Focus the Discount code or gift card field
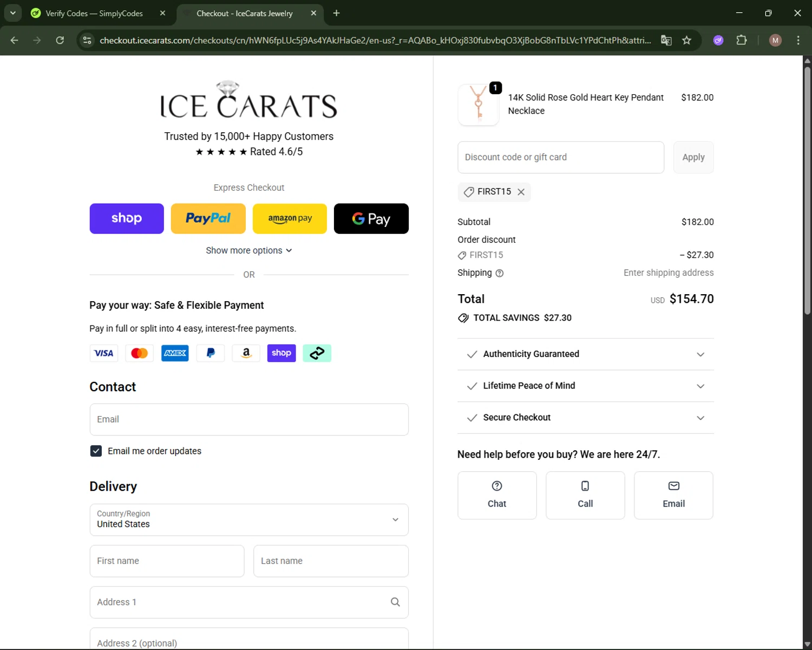The image size is (812, 650). tap(561, 158)
